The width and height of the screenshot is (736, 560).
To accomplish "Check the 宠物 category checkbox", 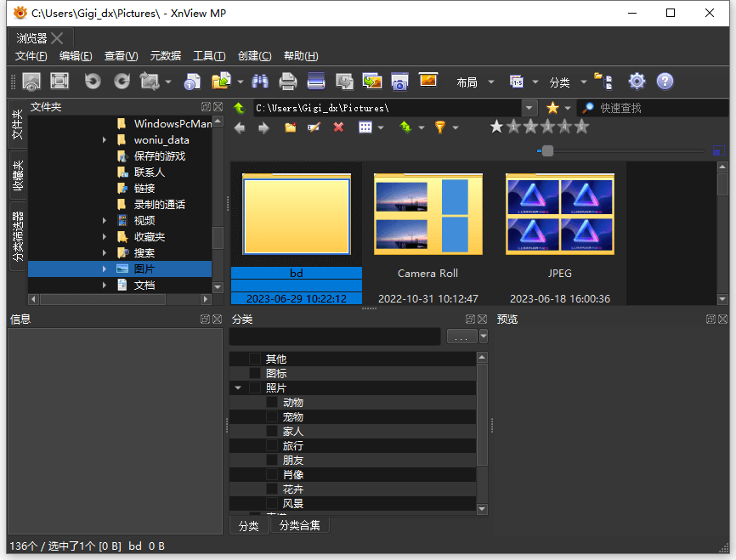I will 272,417.
